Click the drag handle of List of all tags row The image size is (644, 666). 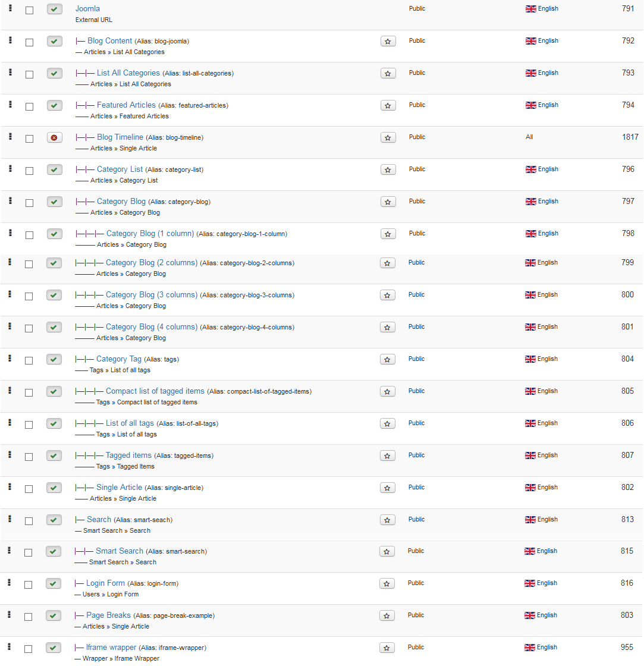pos(10,422)
